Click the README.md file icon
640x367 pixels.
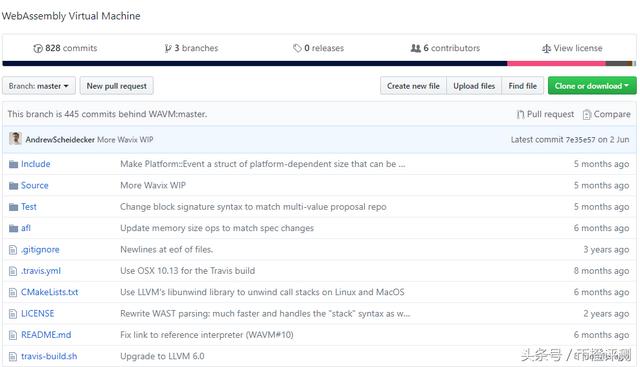coord(13,335)
